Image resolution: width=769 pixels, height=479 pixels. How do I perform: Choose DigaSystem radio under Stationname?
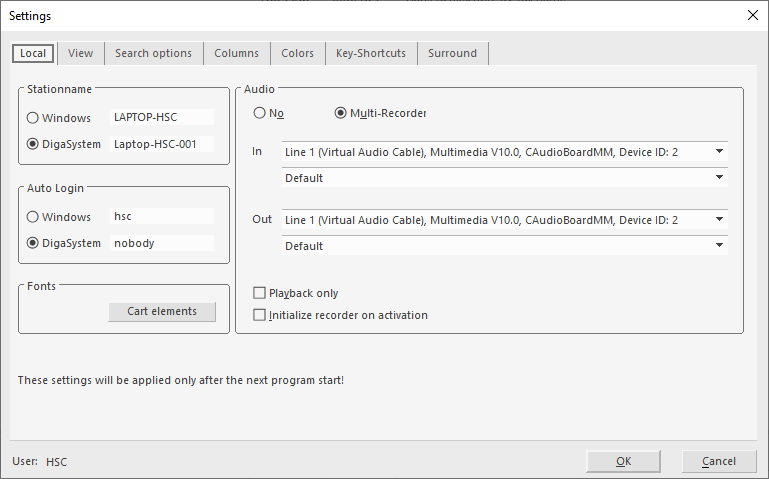33,144
